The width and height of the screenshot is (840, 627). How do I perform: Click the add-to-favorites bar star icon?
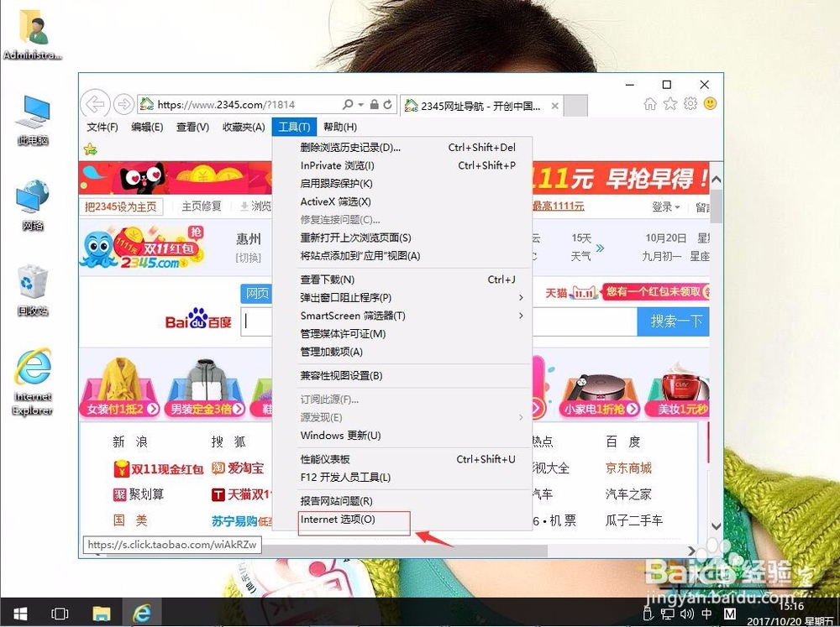pos(91,149)
